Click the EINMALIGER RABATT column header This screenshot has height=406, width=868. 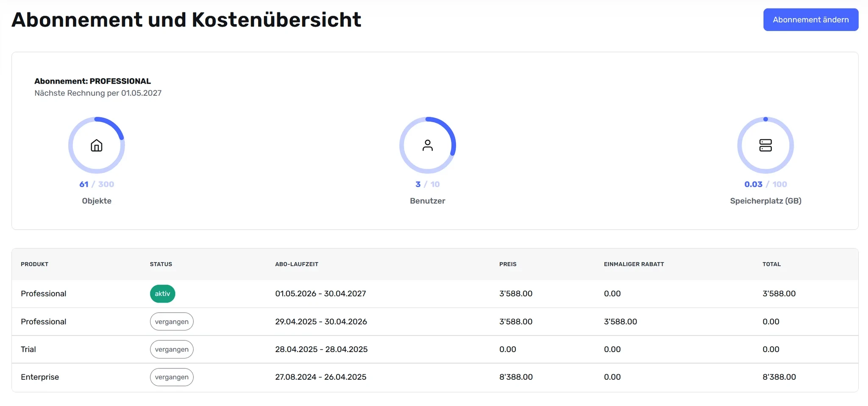[x=634, y=264]
